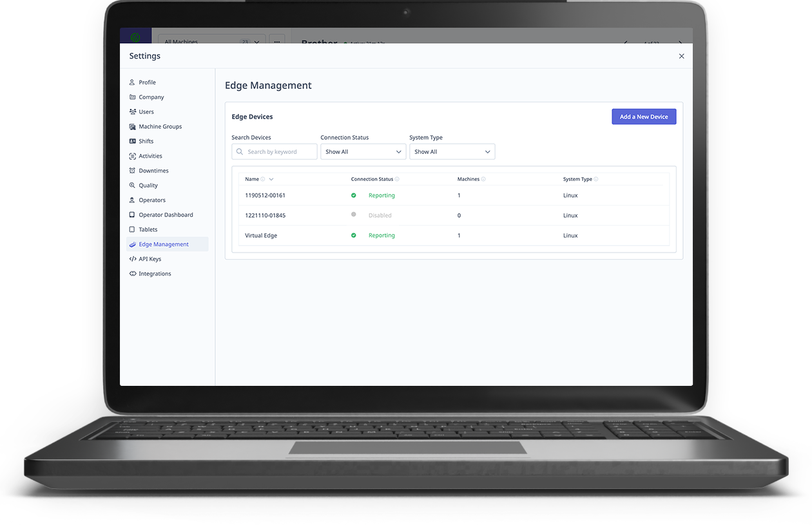Click the Profile person icon
Image resolution: width=812 pixels, height=525 pixels.
point(132,82)
